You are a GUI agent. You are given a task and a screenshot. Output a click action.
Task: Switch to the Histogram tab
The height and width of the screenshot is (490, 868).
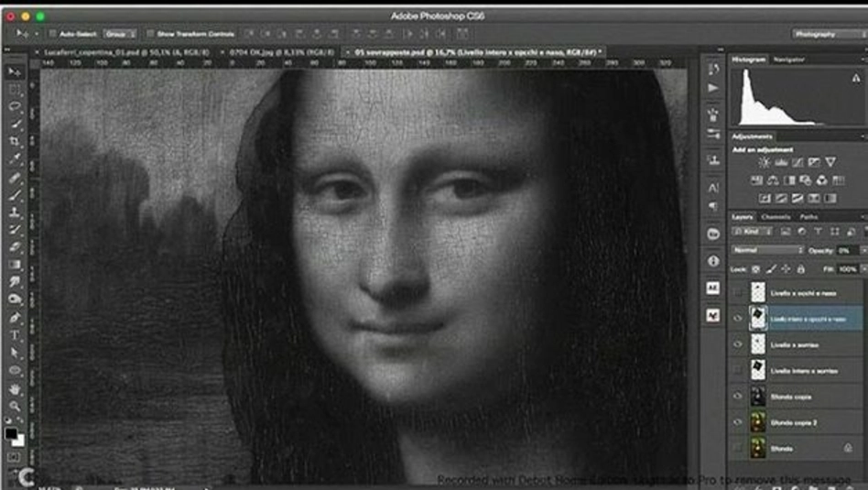coord(748,60)
